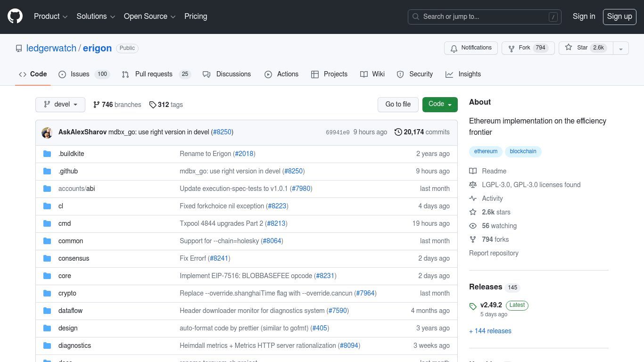
Task: Open pull request #8231 link
Action: pos(325,276)
